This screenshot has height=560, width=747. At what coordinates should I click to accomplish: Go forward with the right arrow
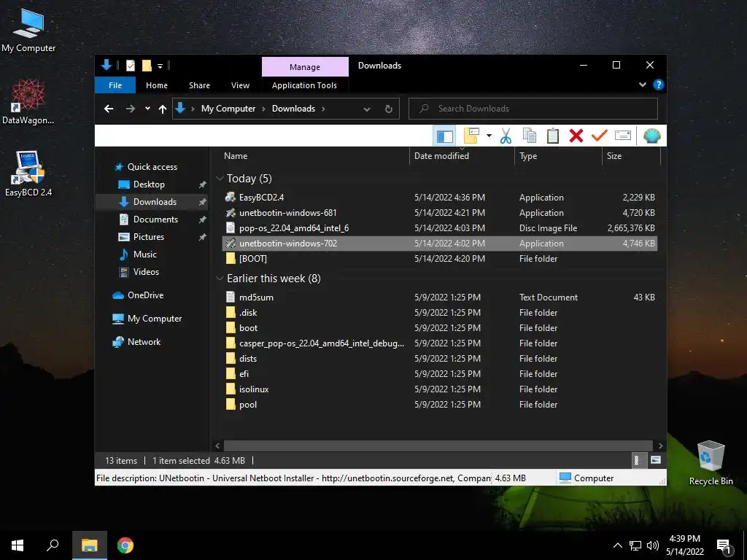[130, 109]
